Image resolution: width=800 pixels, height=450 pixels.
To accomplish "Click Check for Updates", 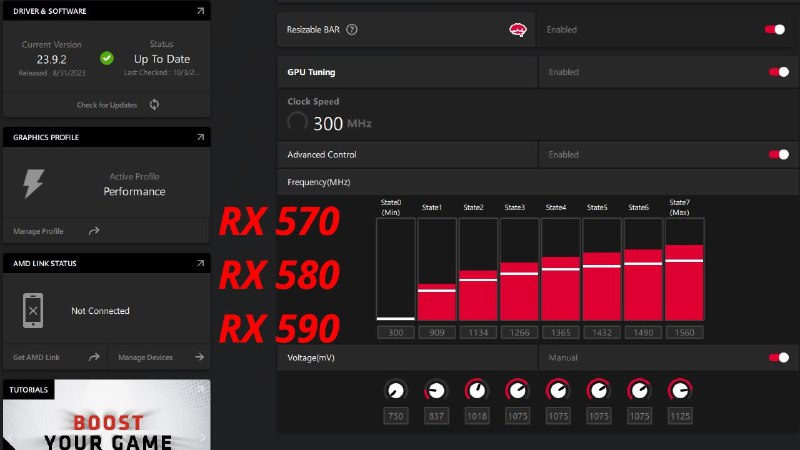I will pyautogui.click(x=107, y=105).
